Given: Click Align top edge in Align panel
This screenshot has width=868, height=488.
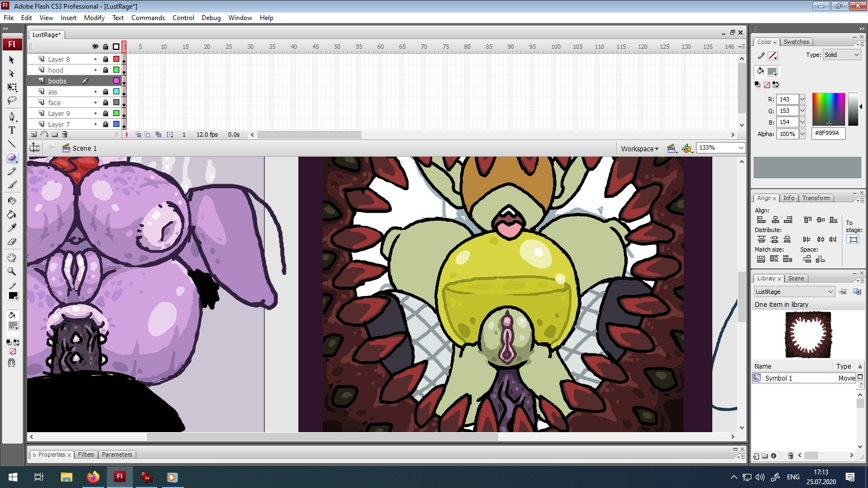Looking at the screenshot, I should [807, 220].
